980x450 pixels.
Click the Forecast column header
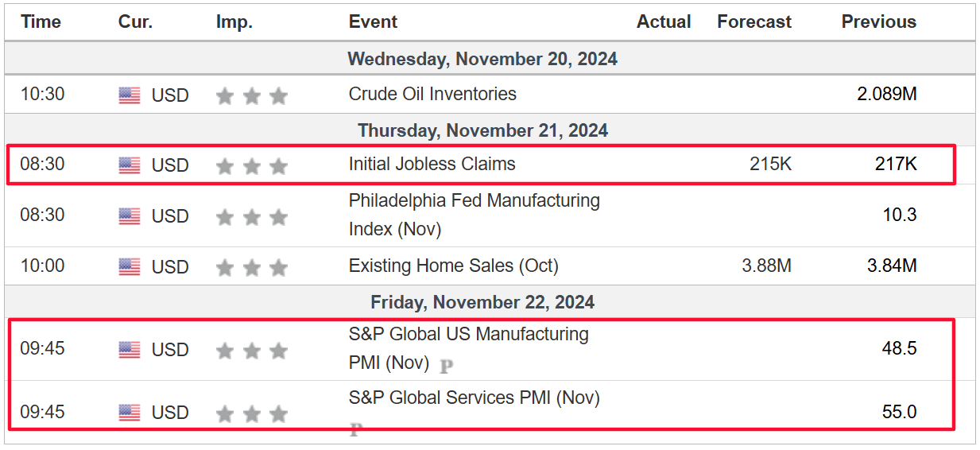[x=754, y=22]
